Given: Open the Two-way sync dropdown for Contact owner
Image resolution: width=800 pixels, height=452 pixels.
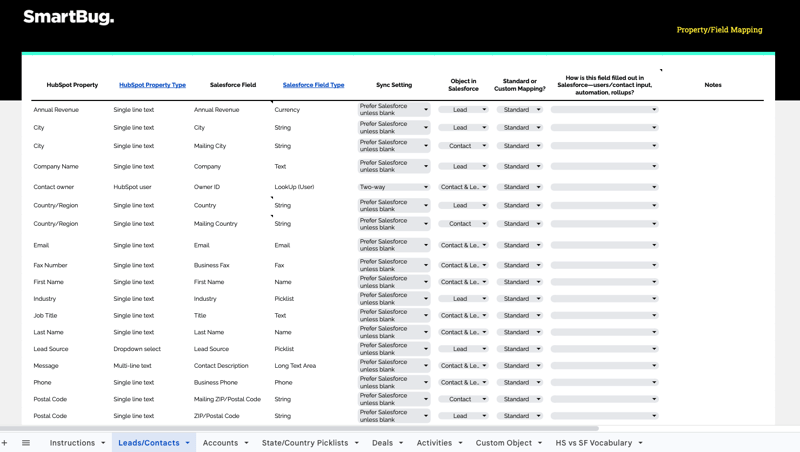Looking at the screenshot, I should point(394,187).
